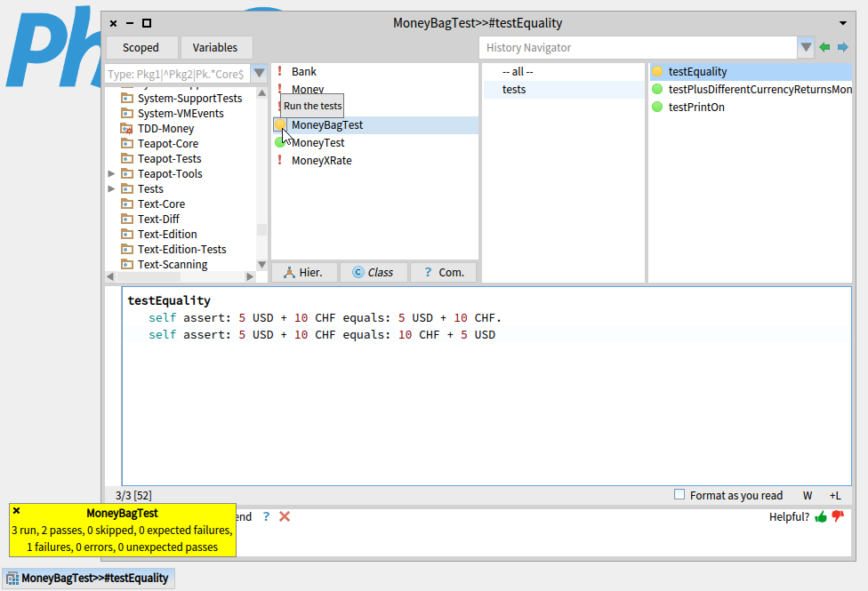This screenshot has height=591, width=868.
Task: Click the Text-Core package folder icon
Action: pos(127,204)
